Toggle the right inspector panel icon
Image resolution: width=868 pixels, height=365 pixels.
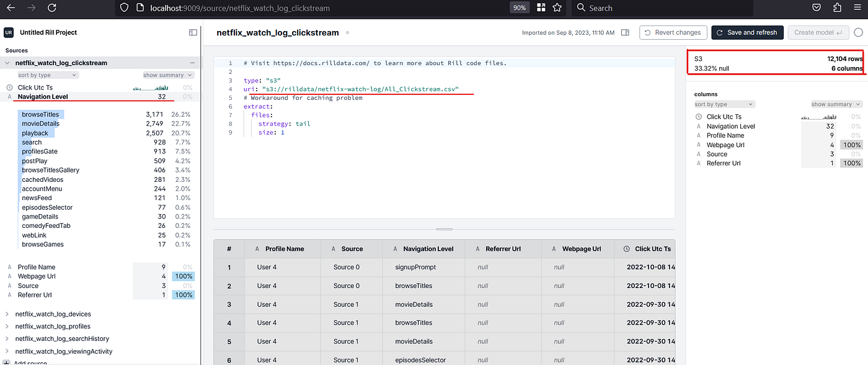click(625, 32)
